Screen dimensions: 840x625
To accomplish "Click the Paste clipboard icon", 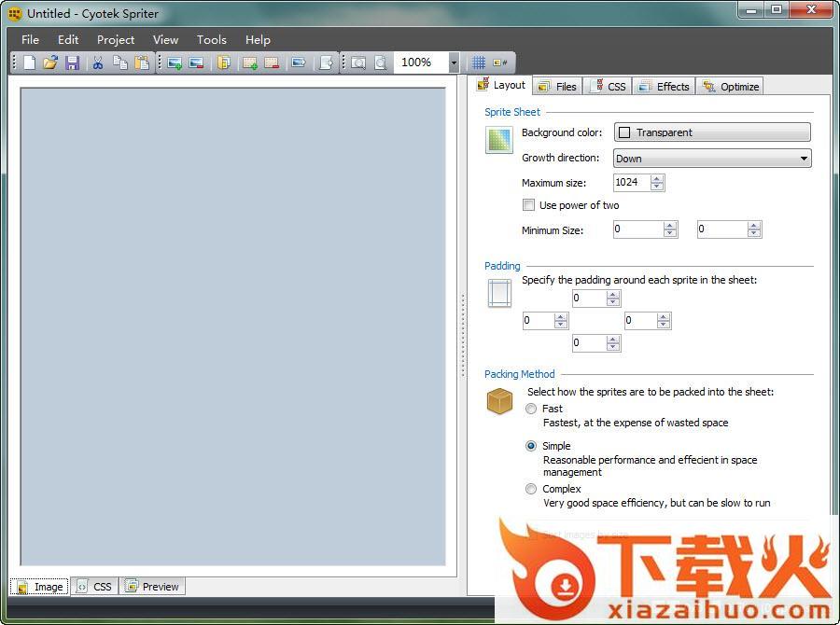I will tap(142, 62).
